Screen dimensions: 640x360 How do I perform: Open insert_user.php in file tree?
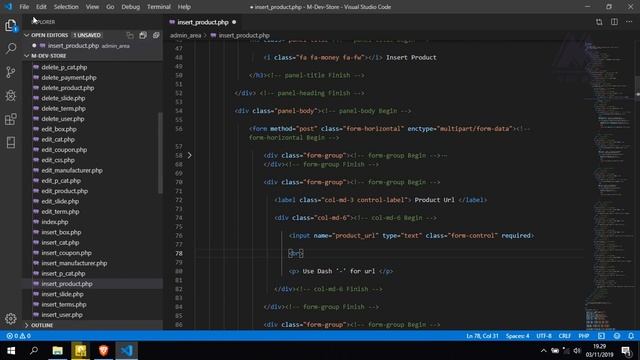click(93, 315)
